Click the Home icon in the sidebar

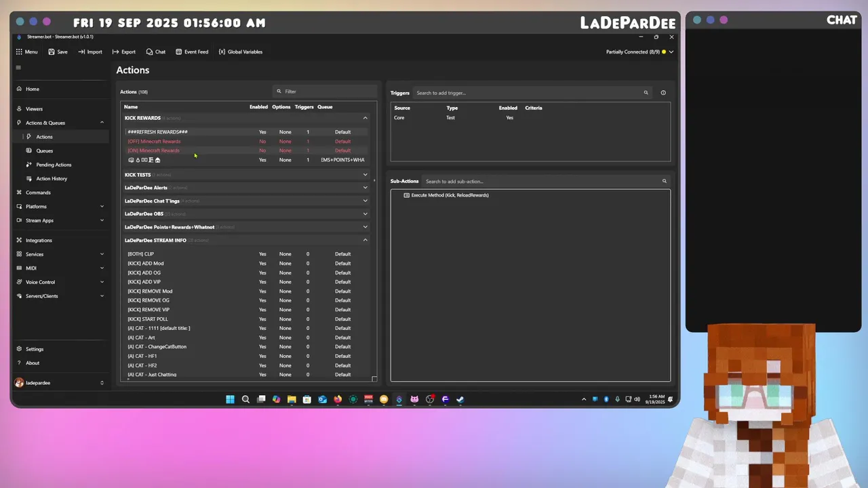click(x=19, y=89)
